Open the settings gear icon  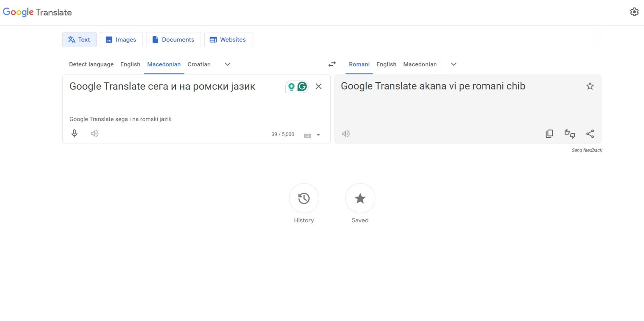pyautogui.click(x=634, y=12)
